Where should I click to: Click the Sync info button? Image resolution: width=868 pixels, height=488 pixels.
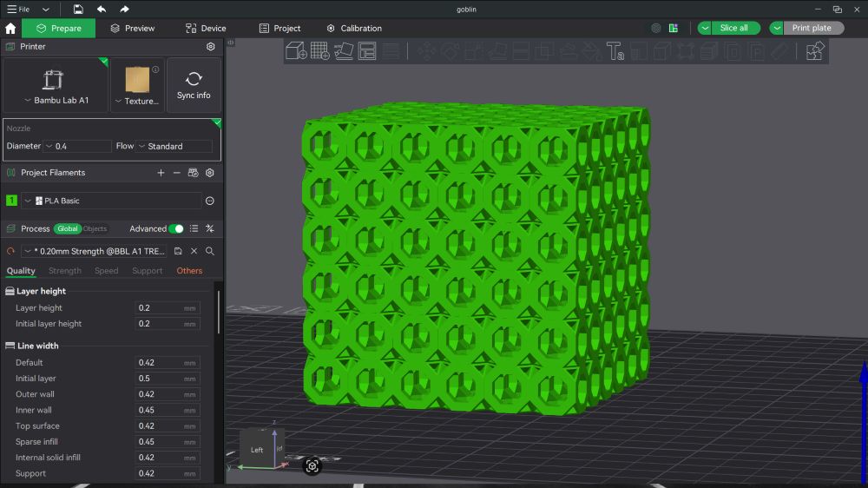[x=194, y=85]
